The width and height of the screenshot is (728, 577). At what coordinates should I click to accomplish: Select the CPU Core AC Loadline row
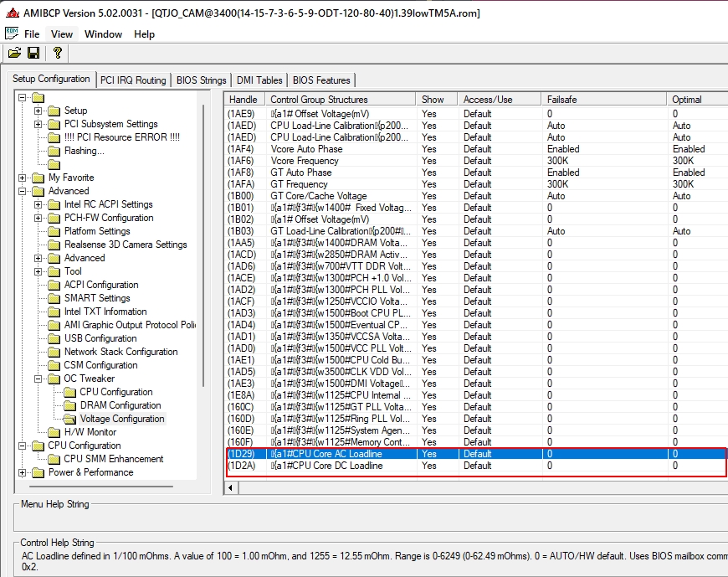click(476, 454)
